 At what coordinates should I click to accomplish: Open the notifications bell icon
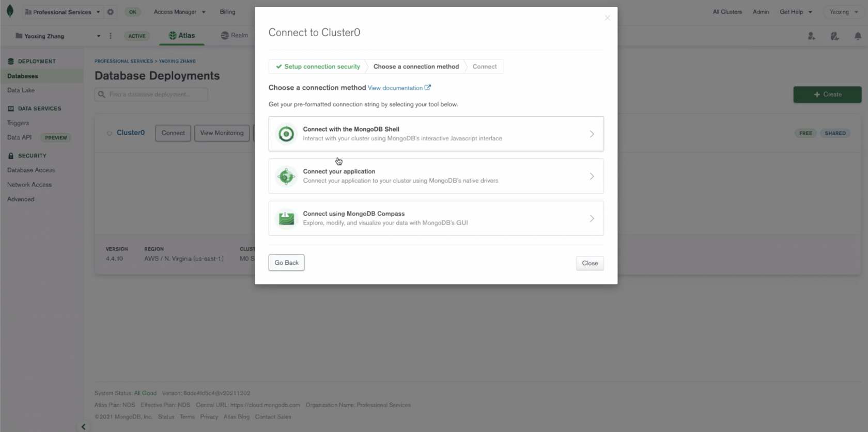click(858, 36)
